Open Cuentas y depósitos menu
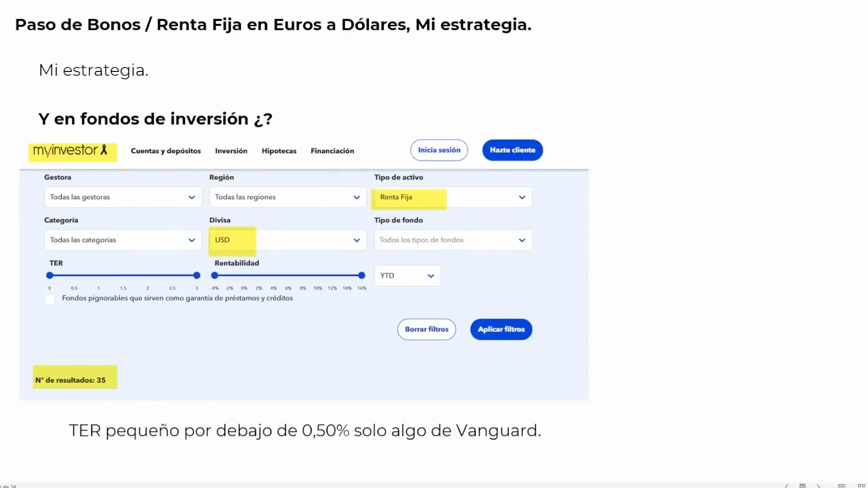Viewport: 868px width, 488px height. tap(165, 151)
